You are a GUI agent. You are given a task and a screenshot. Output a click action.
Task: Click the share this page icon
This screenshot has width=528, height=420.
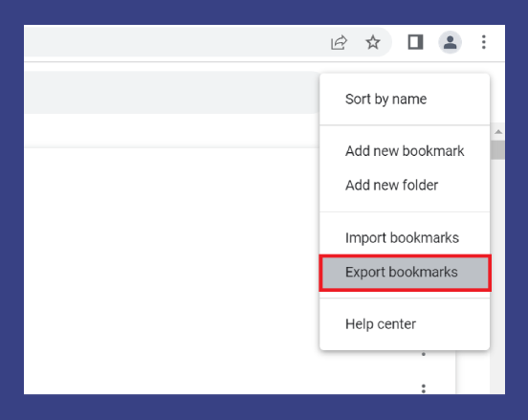pos(339,42)
